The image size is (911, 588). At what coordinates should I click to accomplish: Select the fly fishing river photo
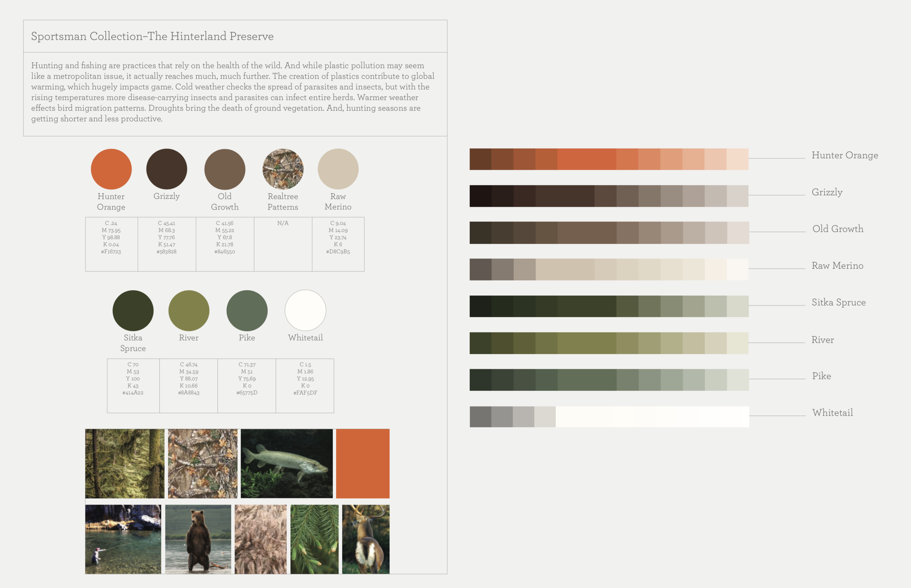pos(123,539)
